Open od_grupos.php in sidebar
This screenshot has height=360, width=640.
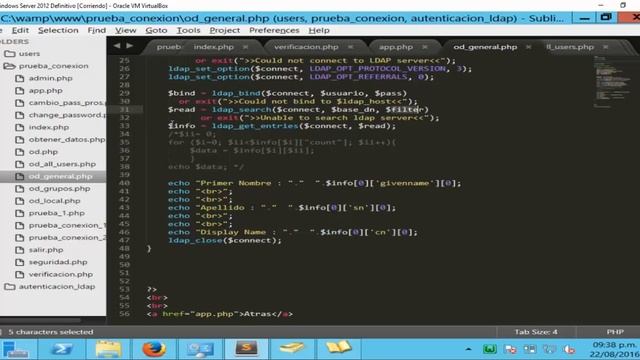[x=59, y=188]
